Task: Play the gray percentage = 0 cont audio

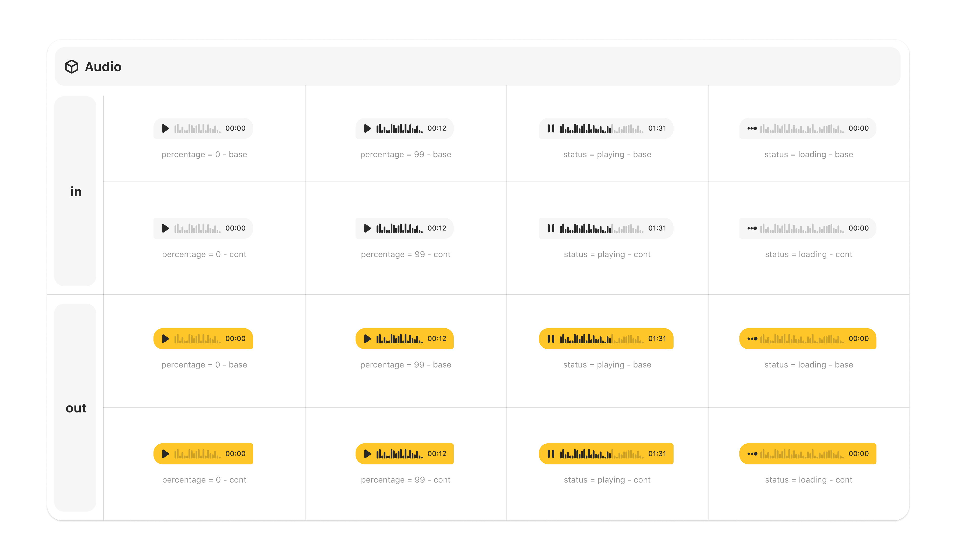Action: (x=165, y=229)
